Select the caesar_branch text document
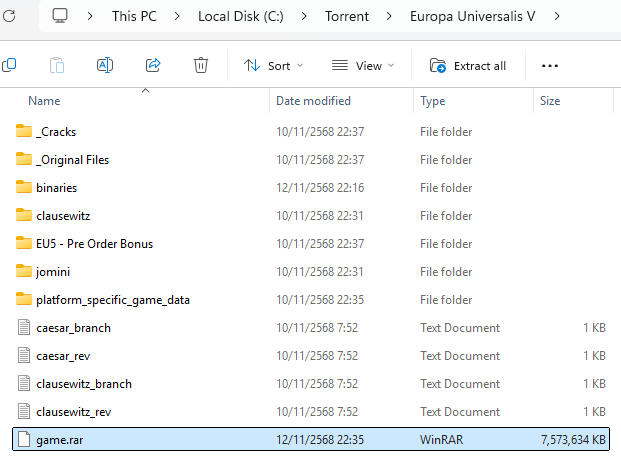The width and height of the screenshot is (621, 460). pos(73,328)
